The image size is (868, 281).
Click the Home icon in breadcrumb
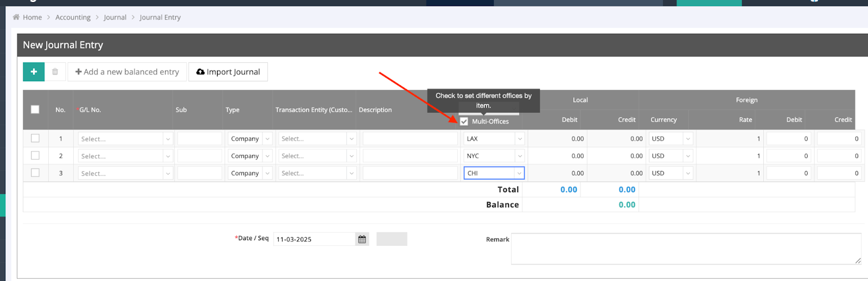click(x=16, y=17)
